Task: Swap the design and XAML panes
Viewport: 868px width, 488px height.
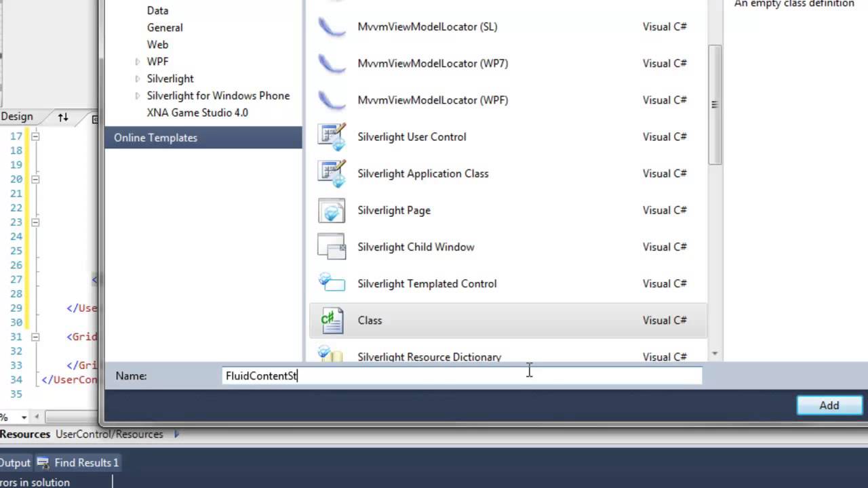Action: click(63, 117)
